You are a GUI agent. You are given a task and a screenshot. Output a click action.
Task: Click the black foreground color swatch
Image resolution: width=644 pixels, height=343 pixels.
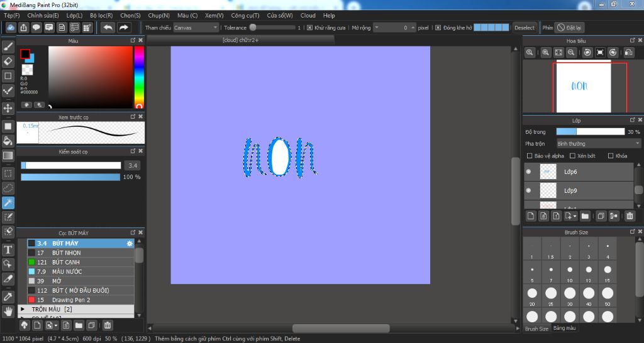pyautogui.click(x=25, y=54)
